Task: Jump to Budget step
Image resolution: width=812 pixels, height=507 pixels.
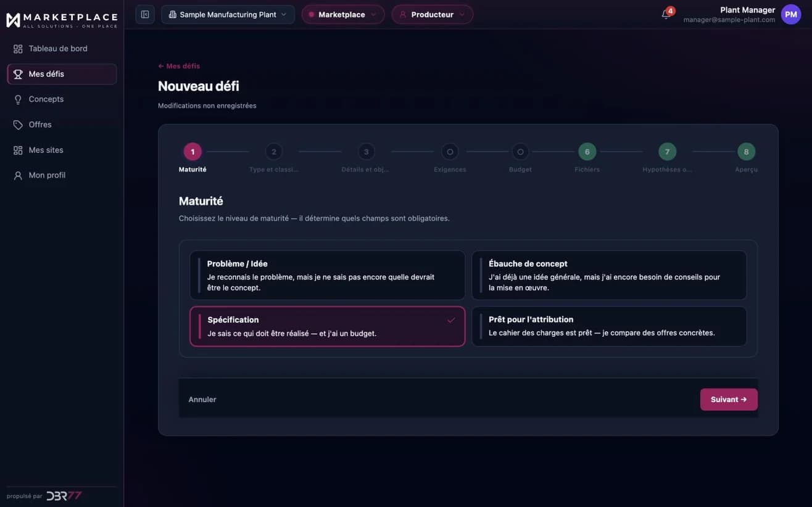Action: 520,152
